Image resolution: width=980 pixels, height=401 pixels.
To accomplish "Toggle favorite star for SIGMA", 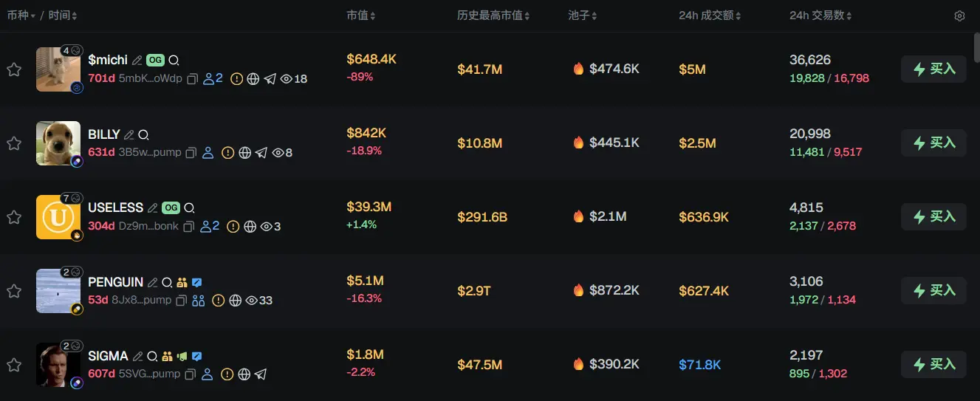I will pos(14,365).
